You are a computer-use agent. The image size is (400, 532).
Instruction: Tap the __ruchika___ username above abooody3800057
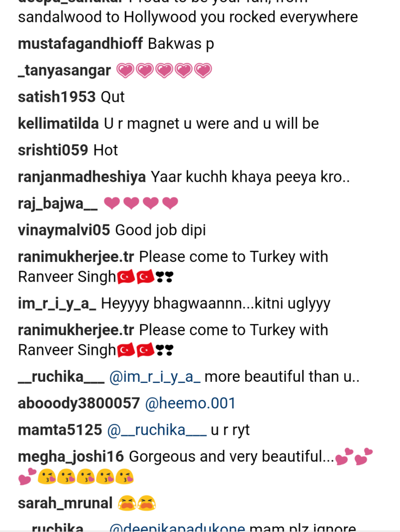click(x=61, y=377)
